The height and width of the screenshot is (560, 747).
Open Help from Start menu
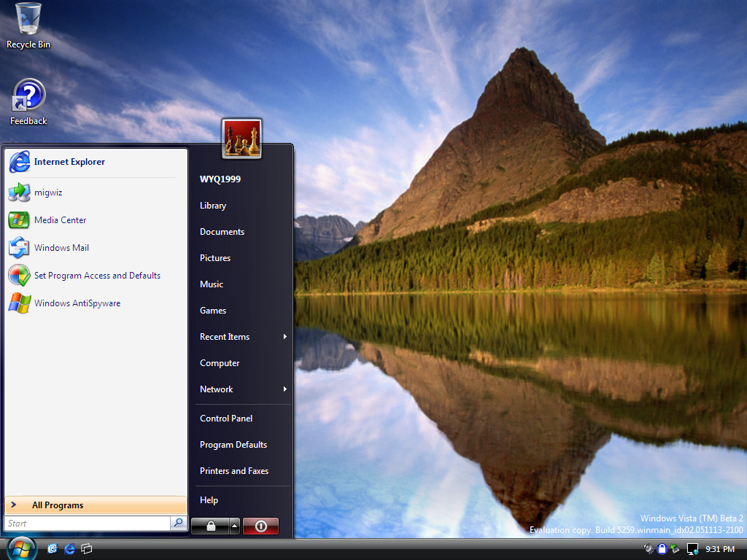click(209, 500)
